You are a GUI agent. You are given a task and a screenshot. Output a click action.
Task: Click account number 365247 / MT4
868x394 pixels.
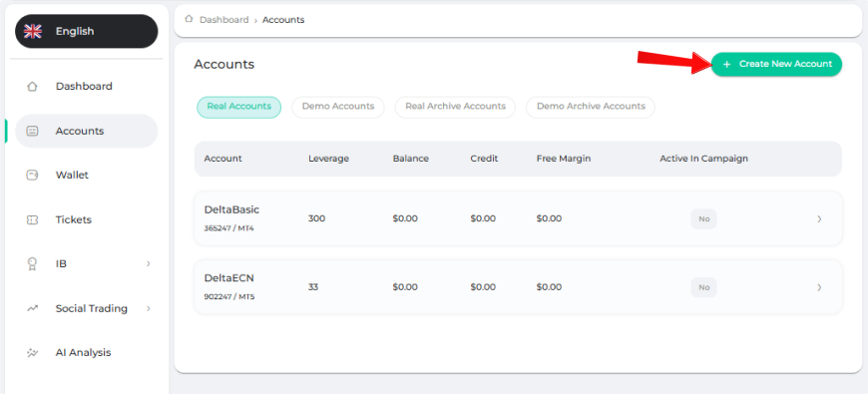click(229, 228)
